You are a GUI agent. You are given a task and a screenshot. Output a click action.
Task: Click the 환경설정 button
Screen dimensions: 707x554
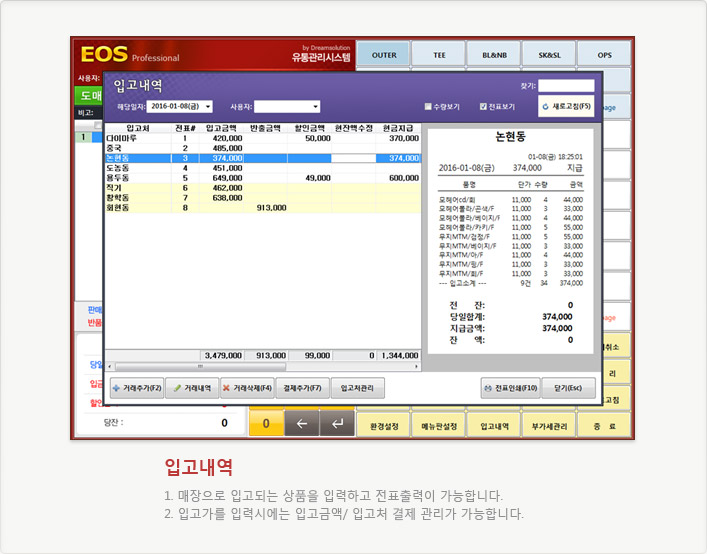(384, 426)
